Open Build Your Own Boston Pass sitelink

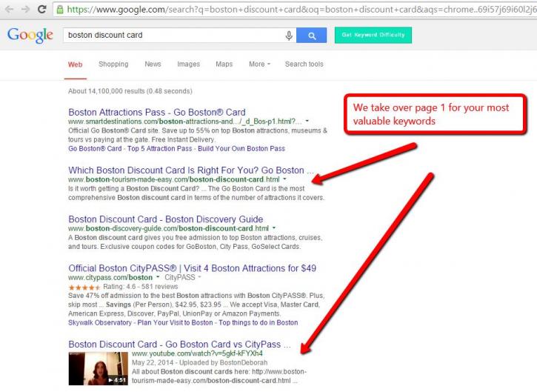241,149
